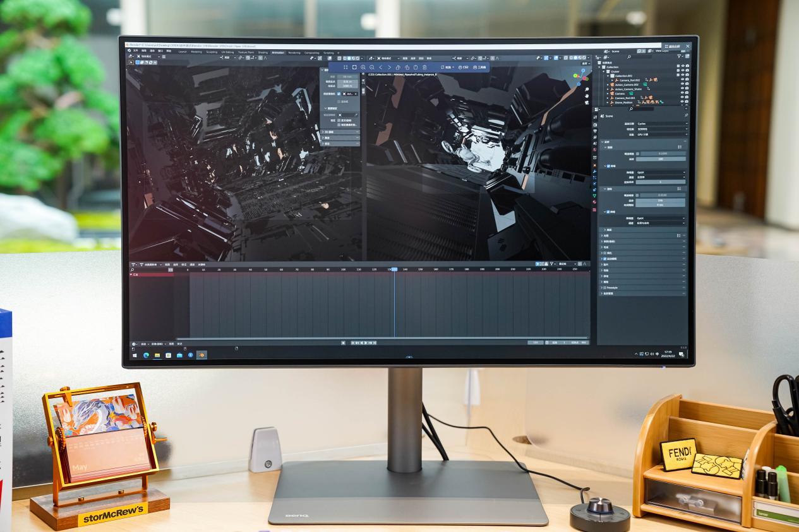The image size is (799, 532).
Task: Toggle eye icon for Action_Camera_Shake
Action: [682, 89]
